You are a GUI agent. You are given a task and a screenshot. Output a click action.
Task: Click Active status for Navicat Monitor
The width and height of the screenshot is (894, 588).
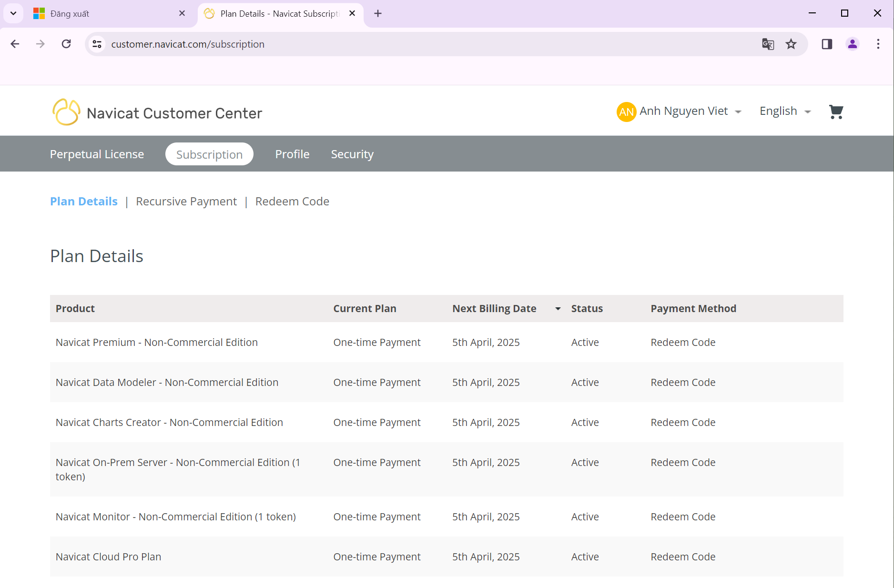pos(585,517)
